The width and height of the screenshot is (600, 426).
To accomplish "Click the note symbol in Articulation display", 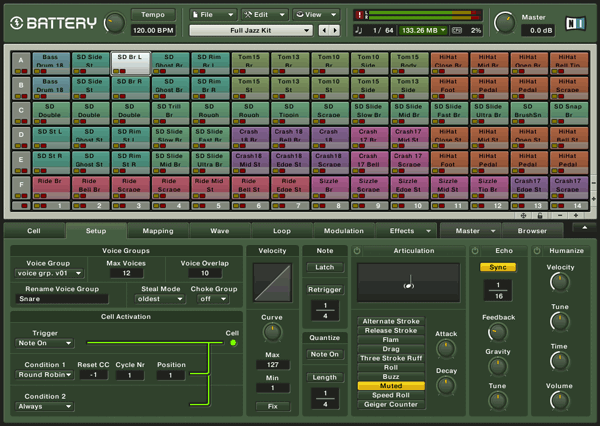I will 409,282.
